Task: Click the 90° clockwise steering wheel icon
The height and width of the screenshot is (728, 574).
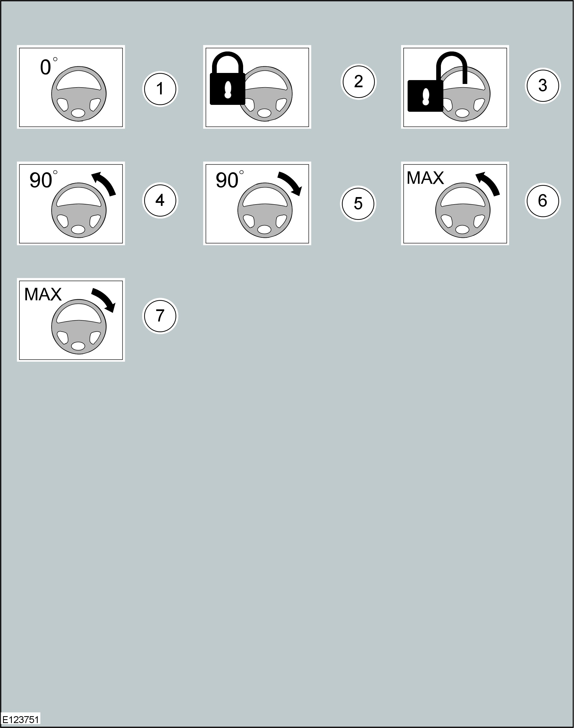Action: [257, 203]
